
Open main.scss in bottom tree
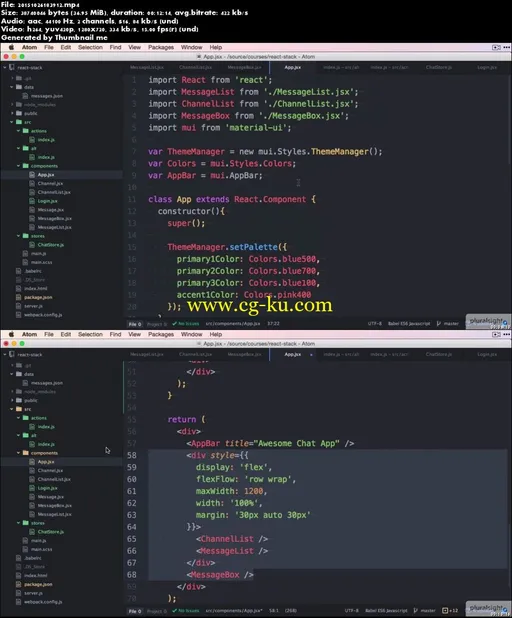point(41,549)
